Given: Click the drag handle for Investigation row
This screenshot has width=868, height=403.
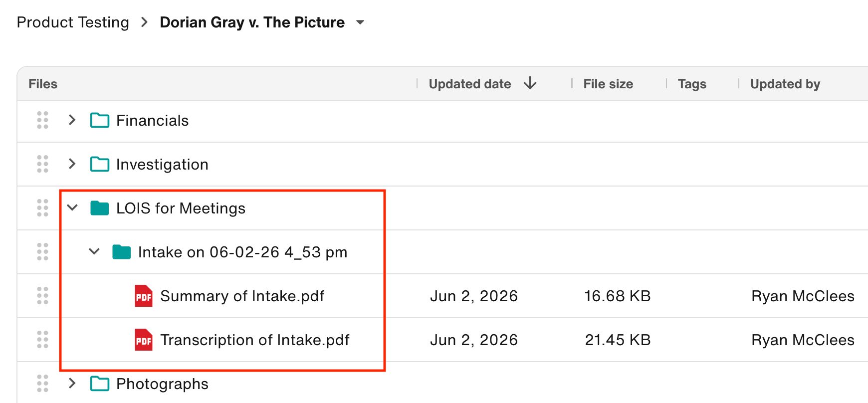Looking at the screenshot, I should (43, 164).
